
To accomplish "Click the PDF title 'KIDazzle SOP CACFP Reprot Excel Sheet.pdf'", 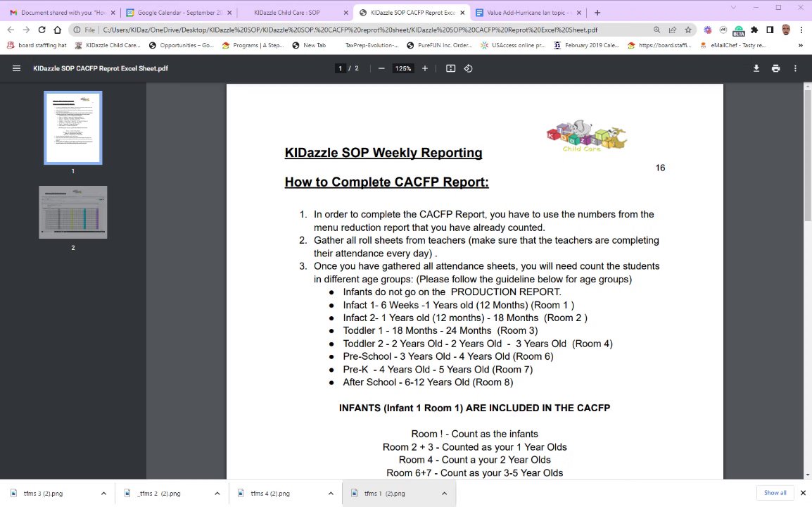I will tap(101, 68).
